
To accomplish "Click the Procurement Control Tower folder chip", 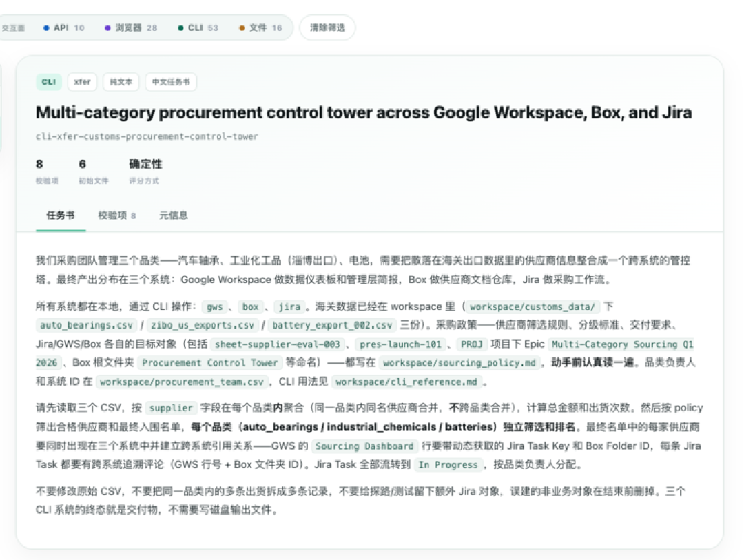I will (209, 363).
